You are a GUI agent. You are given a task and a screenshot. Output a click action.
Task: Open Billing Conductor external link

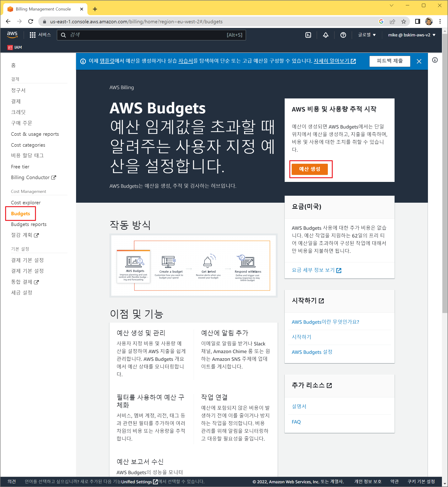coord(33,177)
